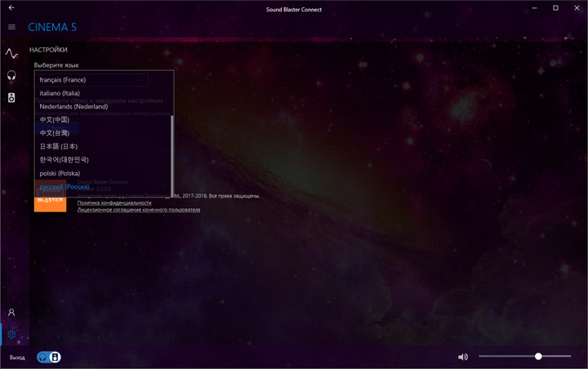The height and width of the screenshot is (369, 588).
Task: Adjust the master volume slider
Action: coord(524,356)
